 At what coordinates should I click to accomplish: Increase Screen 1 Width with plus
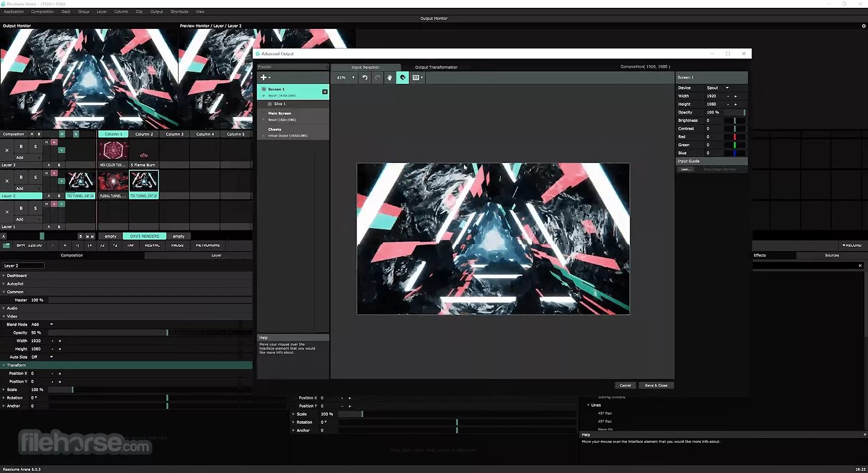[735, 97]
